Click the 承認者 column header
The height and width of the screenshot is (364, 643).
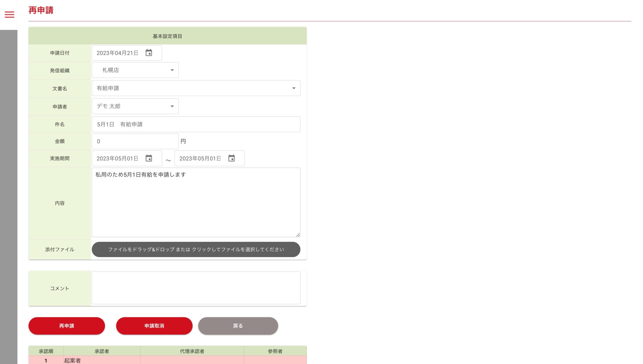click(x=102, y=351)
